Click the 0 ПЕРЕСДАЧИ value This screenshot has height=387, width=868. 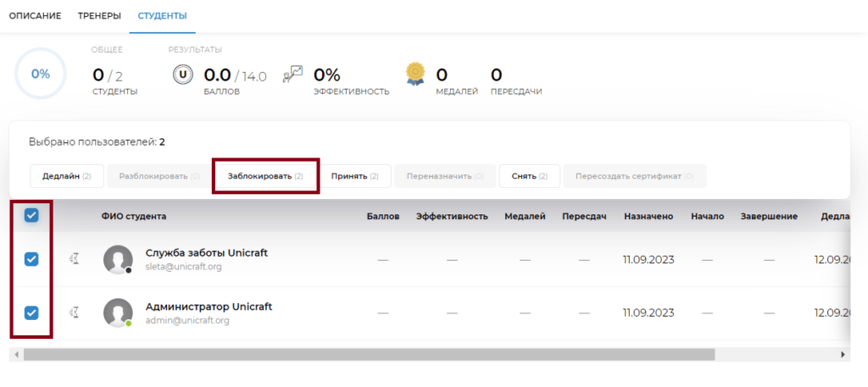coord(516,80)
